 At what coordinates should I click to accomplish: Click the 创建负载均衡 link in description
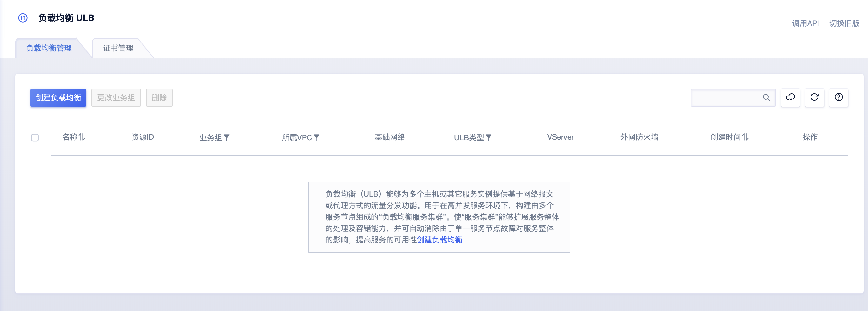coord(439,240)
